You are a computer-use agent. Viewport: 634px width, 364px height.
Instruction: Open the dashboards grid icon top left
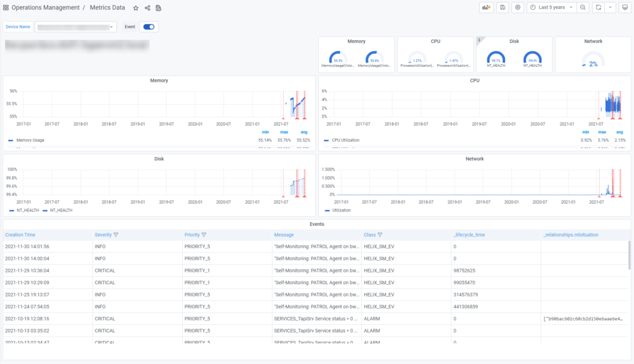click(6, 7)
